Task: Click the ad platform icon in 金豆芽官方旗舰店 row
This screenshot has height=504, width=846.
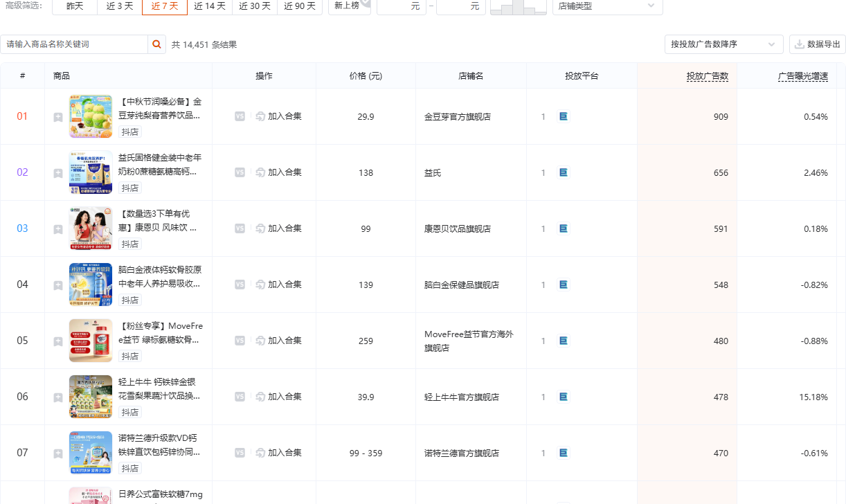Action: tap(564, 116)
